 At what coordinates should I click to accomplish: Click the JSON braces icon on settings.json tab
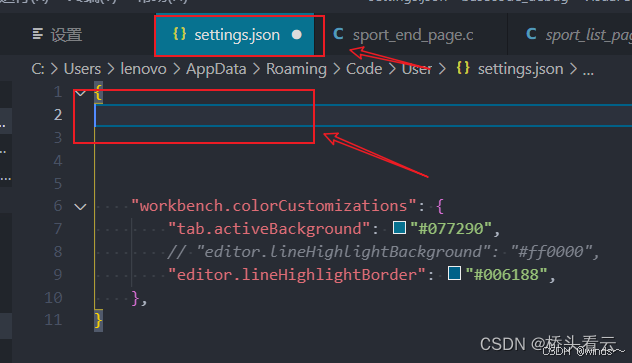179,34
